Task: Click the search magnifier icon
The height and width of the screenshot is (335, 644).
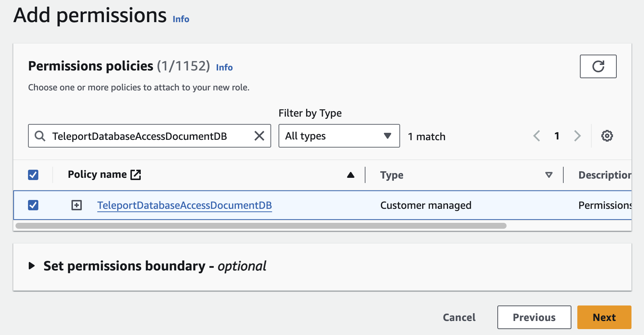Action: 40,136
